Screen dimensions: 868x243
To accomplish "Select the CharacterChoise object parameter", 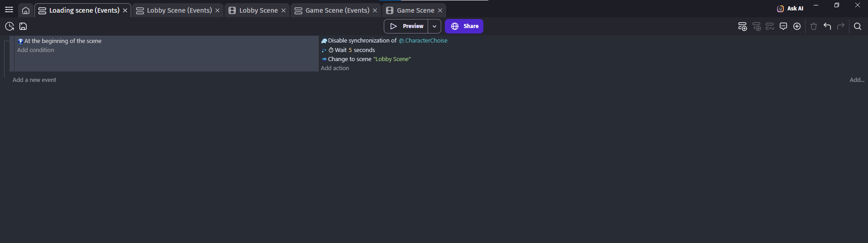I will tap(426, 41).
